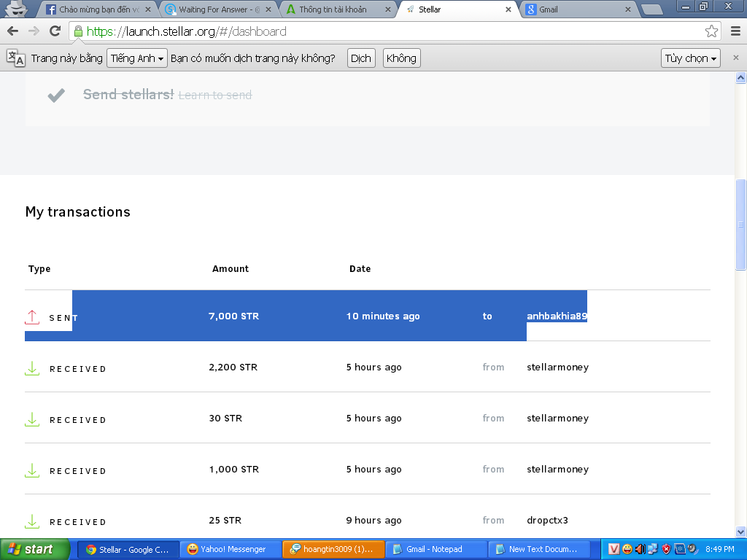Viewport: 747px width, 560px height.
Task: Click the browser forward arrow
Action: point(34,31)
